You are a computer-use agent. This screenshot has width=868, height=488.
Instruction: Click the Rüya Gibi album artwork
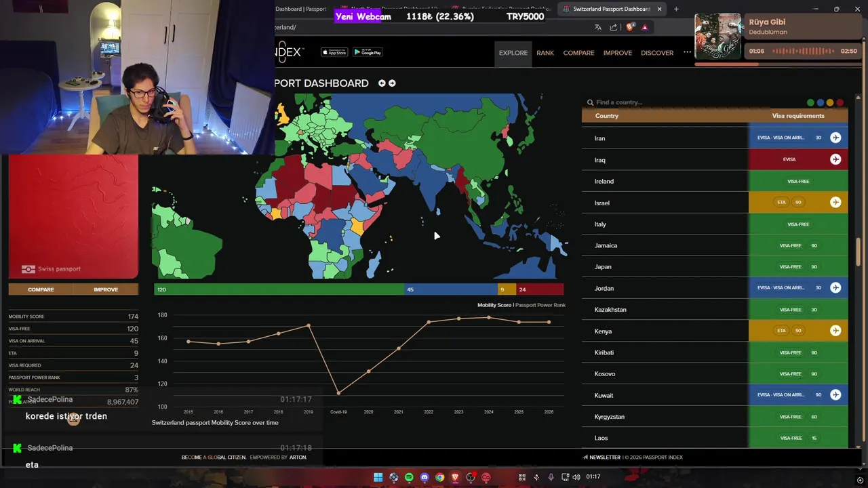tap(718, 37)
